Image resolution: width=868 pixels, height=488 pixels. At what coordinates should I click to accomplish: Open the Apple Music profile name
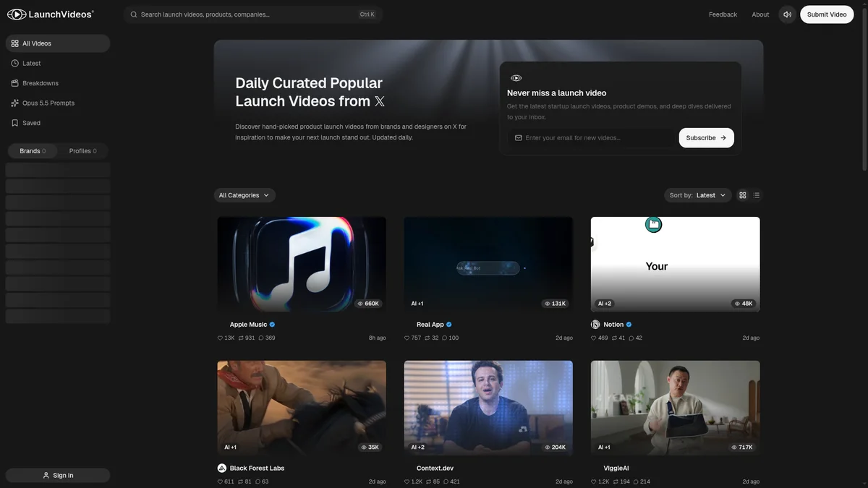pos(248,325)
